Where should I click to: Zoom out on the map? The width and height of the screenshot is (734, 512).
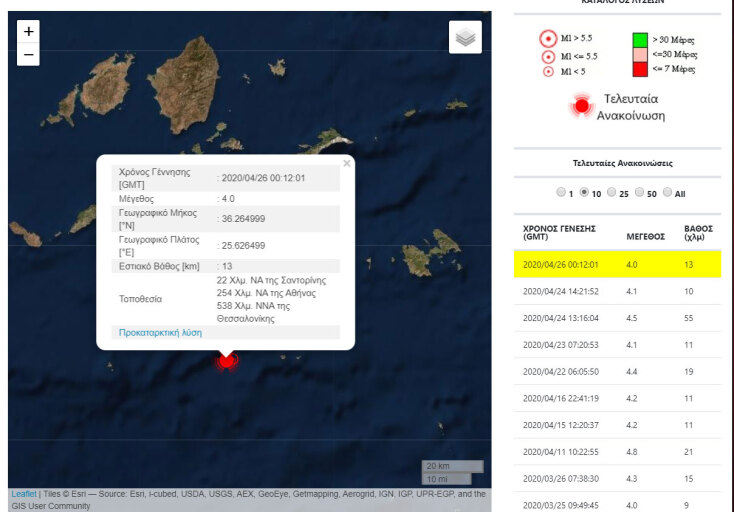tap(28, 54)
